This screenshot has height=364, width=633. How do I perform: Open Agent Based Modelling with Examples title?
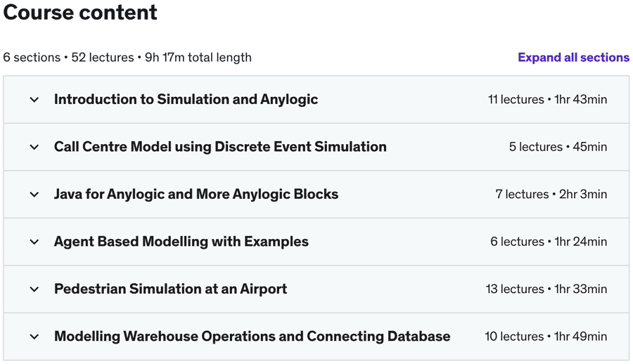click(x=181, y=242)
